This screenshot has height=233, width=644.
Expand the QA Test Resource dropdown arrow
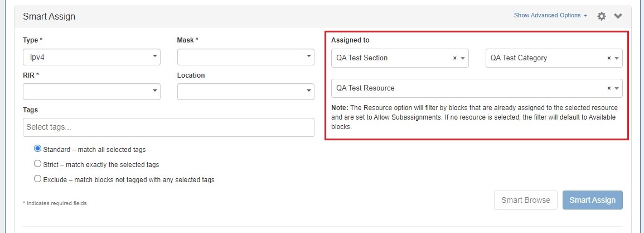coord(617,88)
